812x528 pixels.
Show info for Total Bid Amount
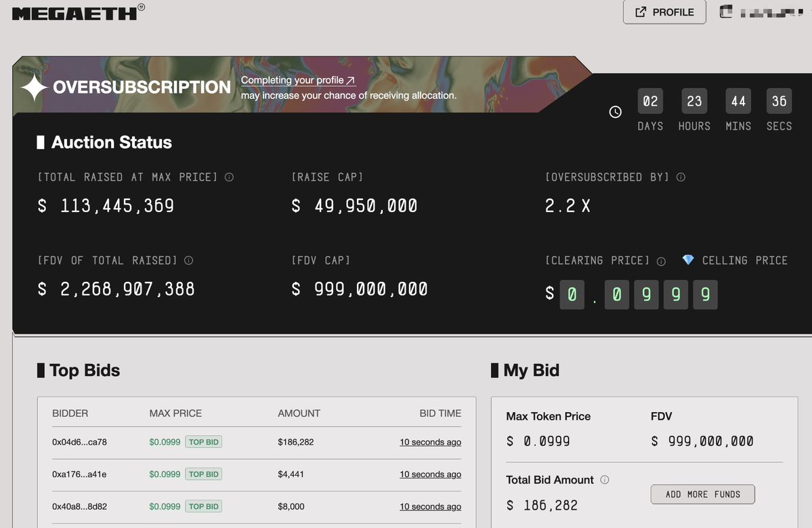point(604,480)
